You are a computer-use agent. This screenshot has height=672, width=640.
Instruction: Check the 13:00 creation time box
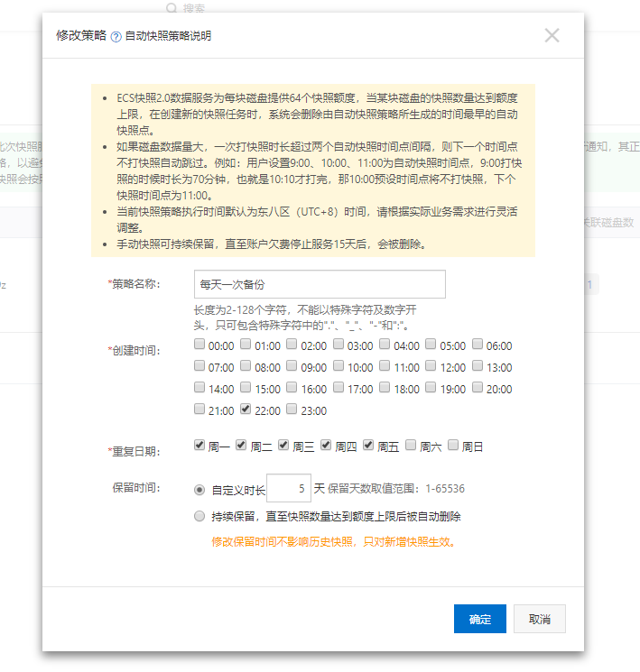[478, 365]
